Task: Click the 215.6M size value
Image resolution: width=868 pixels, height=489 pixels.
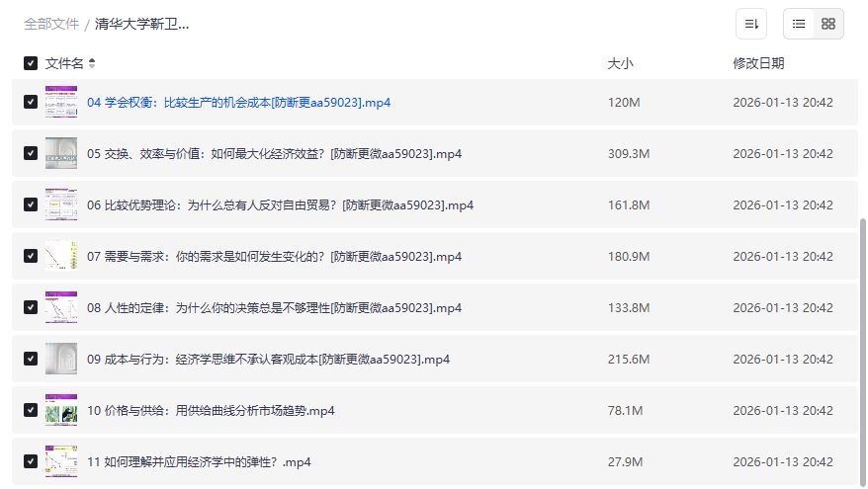Action: [x=629, y=360]
